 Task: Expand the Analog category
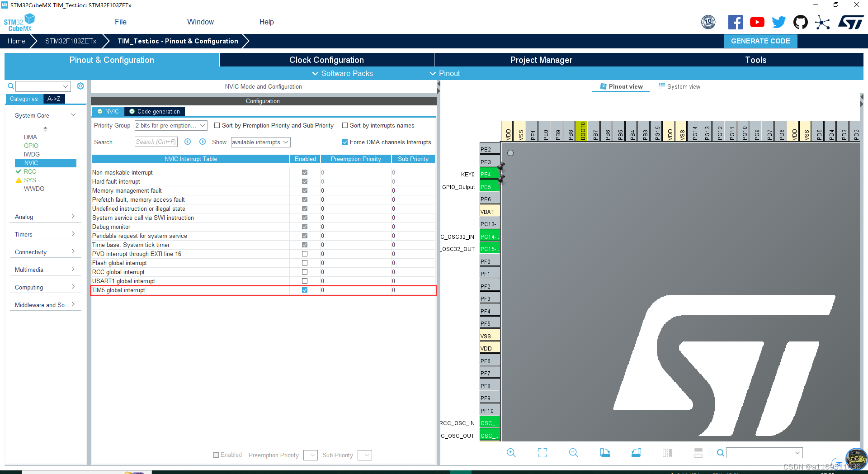point(73,216)
